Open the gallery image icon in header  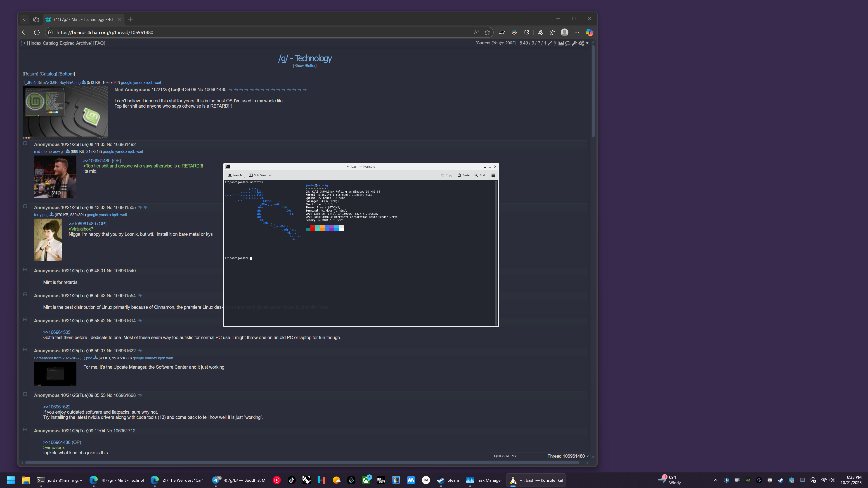(561, 43)
